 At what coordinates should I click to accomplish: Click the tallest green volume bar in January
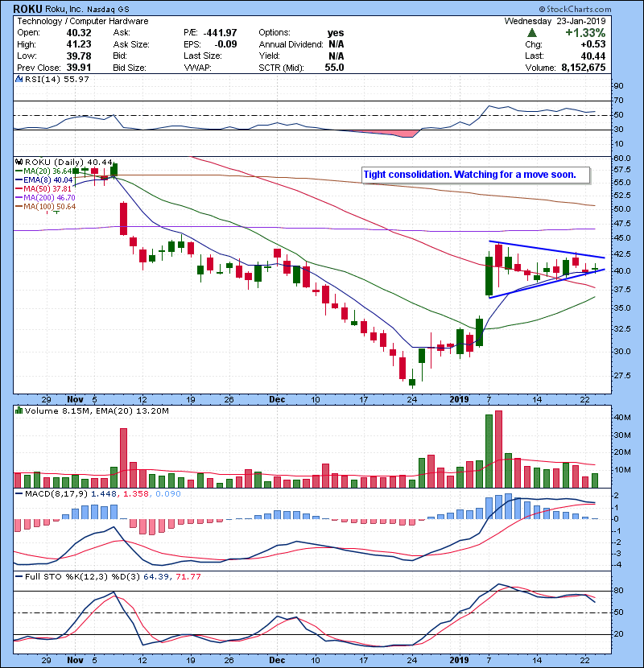pyautogui.click(x=489, y=452)
